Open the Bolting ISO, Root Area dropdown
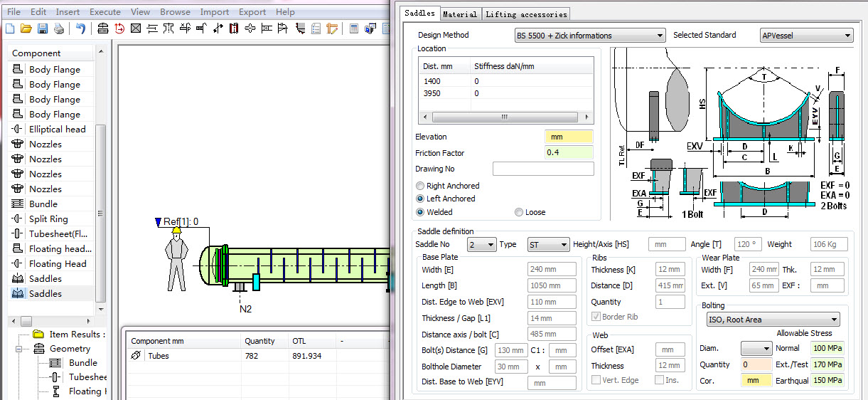Image resolution: width=868 pixels, height=400 pixels. [x=773, y=320]
